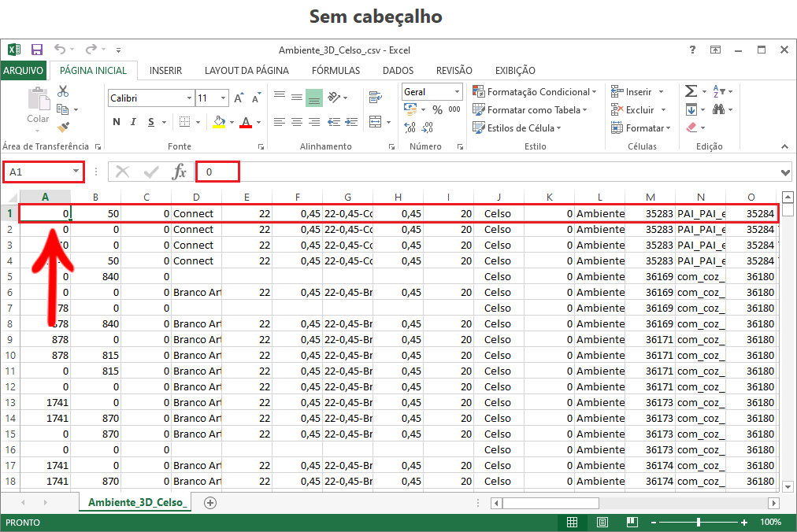Switch to the INSERIR tab
Screen dimensions: 797x532
click(165, 71)
